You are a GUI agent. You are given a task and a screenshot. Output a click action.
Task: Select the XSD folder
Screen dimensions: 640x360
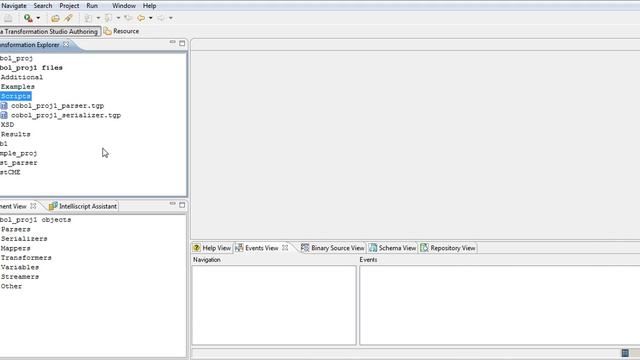coord(7,124)
